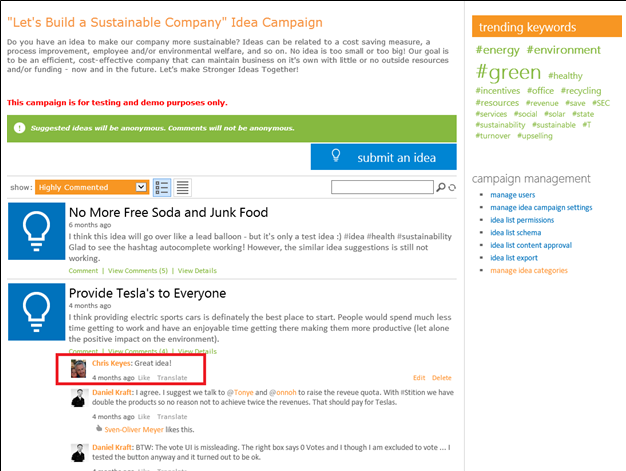Click the like thumbs-up icon near Sven-Oliver Meyer
Viewport: 626px width, 471px height.
[x=98, y=428]
